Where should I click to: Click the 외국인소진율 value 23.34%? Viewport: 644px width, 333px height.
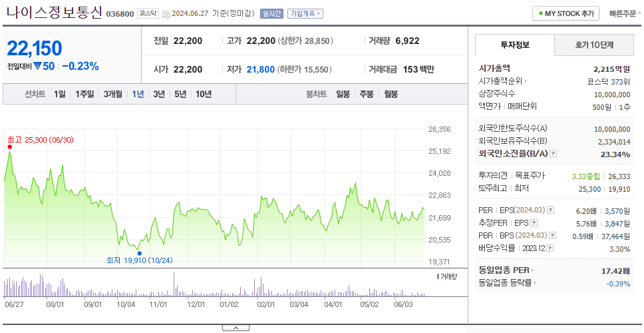tap(615, 154)
